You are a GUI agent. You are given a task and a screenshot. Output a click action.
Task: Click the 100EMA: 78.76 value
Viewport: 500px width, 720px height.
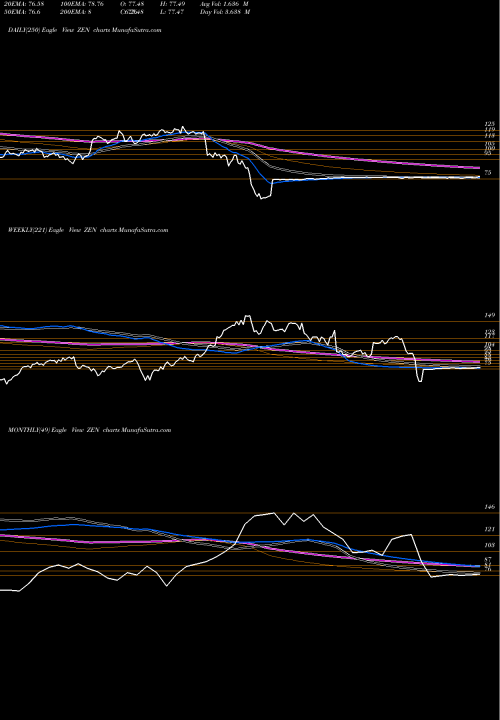[81, 4]
